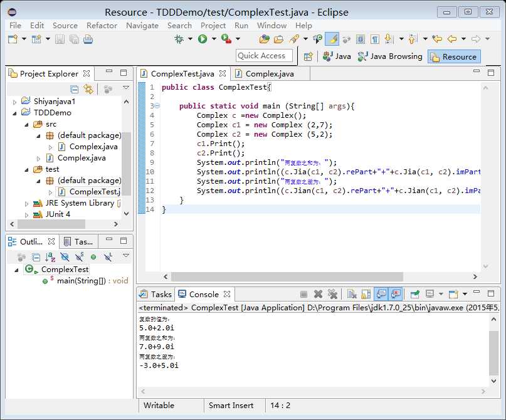
Task: Click the Open Type icon
Action: pyautogui.click(x=265, y=39)
